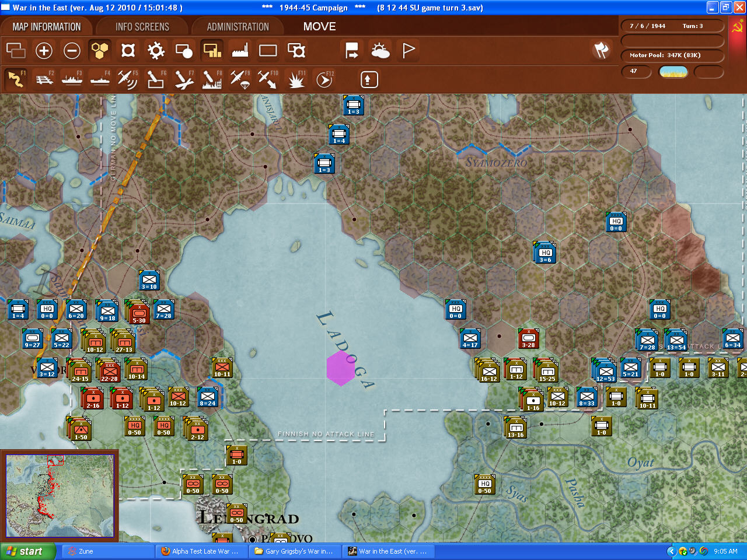Click the Windows start button
This screenshot has width=747, height=560.
[27, 551]
